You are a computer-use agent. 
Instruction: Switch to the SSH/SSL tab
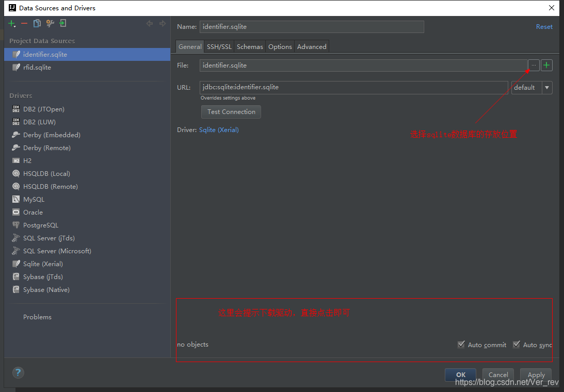tap(219, 47)
